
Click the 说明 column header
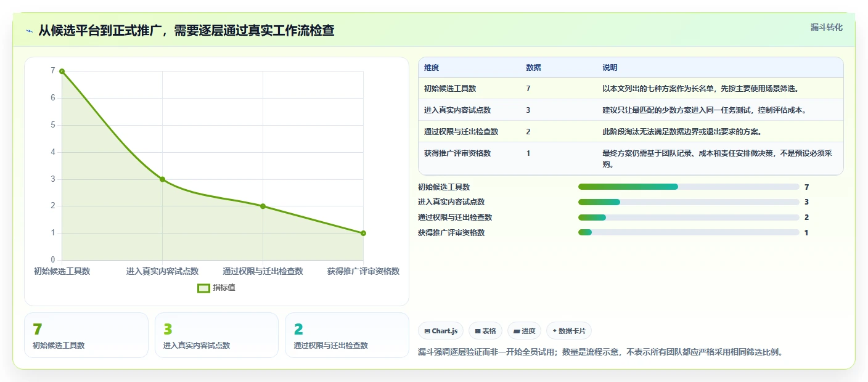pos(610,68)
